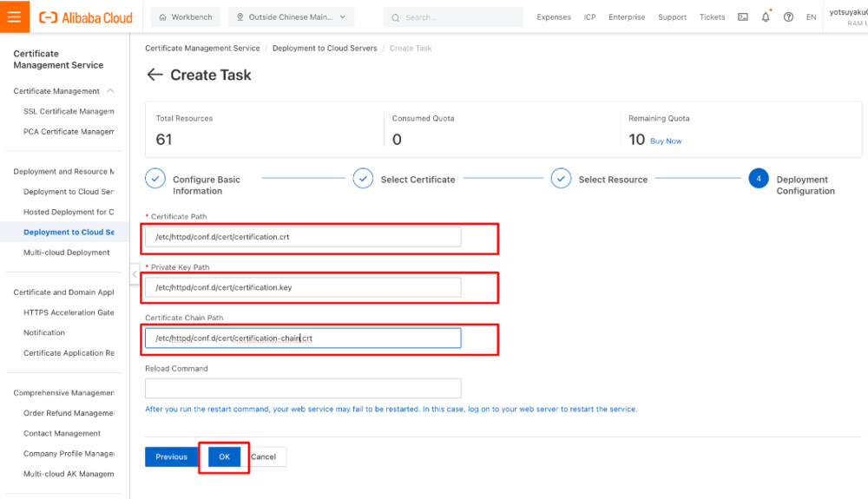Open SSL Certificate Management in sidebar

69,111
